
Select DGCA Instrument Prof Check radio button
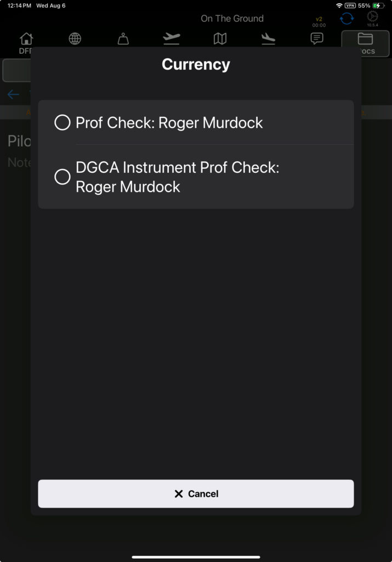pos(63,177)
